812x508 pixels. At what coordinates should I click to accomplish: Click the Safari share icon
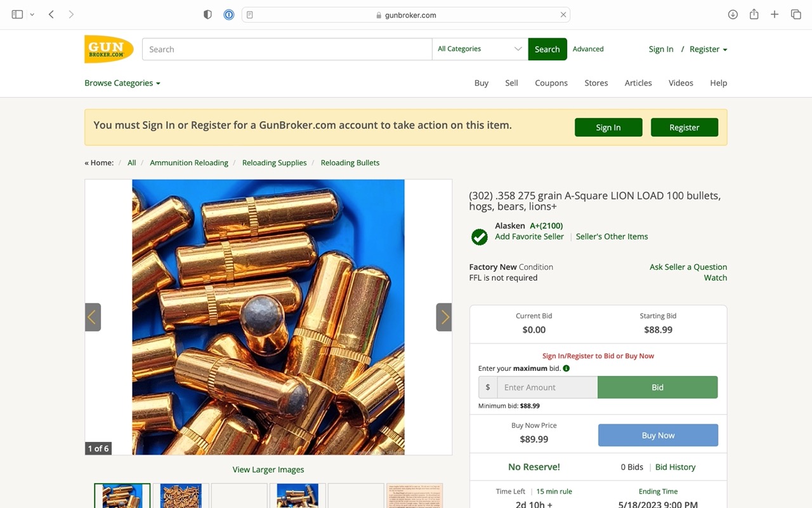[754, 15]
